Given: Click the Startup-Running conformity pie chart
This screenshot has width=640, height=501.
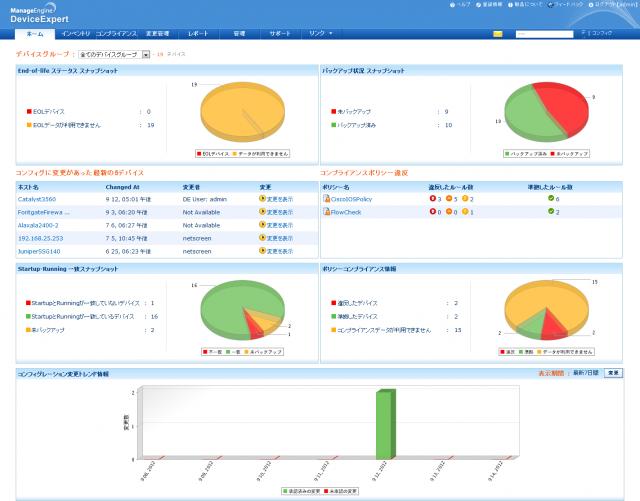Looking at the screenshot, I should (242, 310).
